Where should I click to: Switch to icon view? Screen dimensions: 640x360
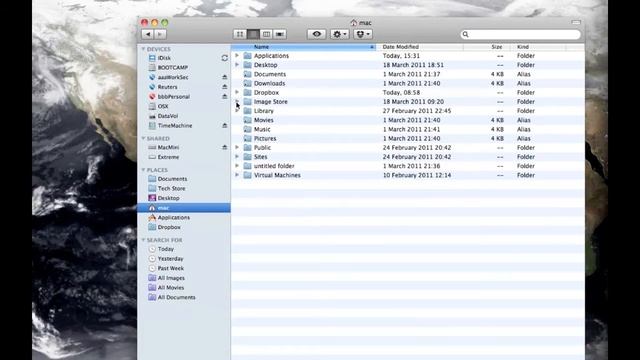point(240,34)
